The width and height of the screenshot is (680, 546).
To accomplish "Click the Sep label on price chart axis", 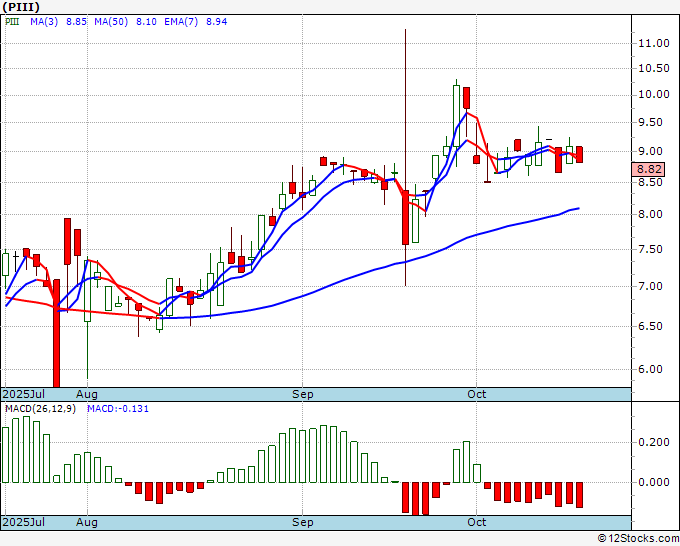I will tap(302, 394).
